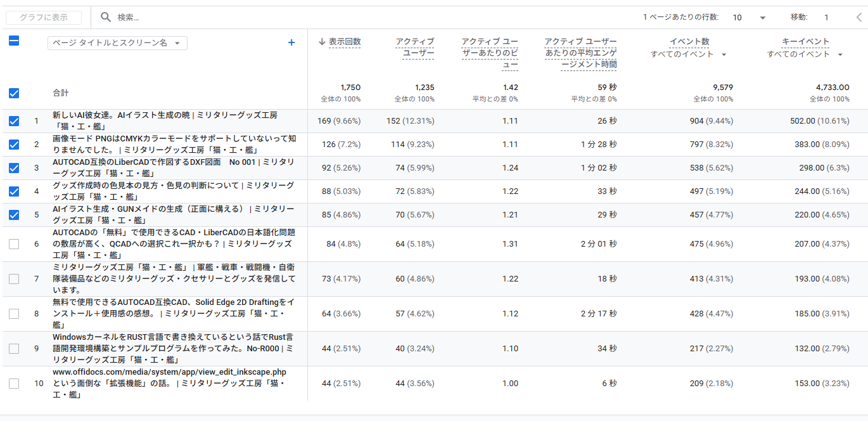Click the search magnifier icon
Image resolution: width=868 pixels, height=421 pixels.
(106, 17)
